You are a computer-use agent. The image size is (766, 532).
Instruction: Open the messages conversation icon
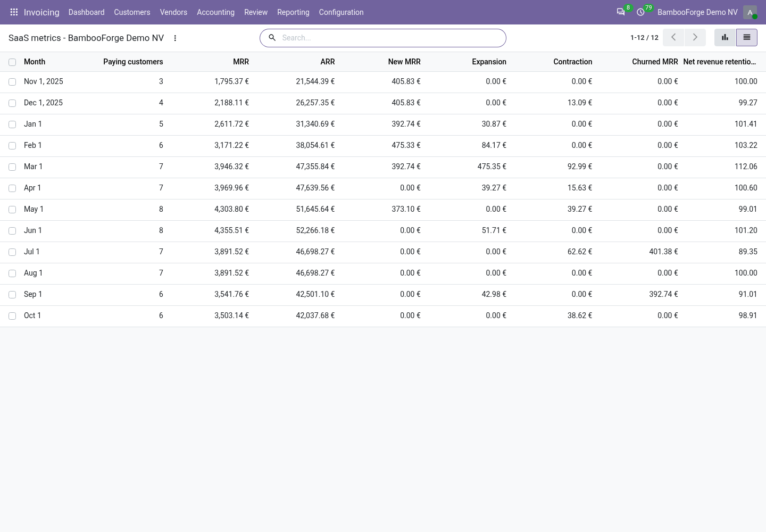(620, 12)
